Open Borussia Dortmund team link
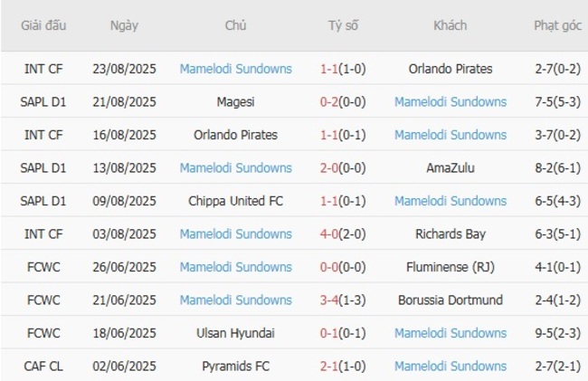The width and height of the screenshot is (588, 381). 450,300
